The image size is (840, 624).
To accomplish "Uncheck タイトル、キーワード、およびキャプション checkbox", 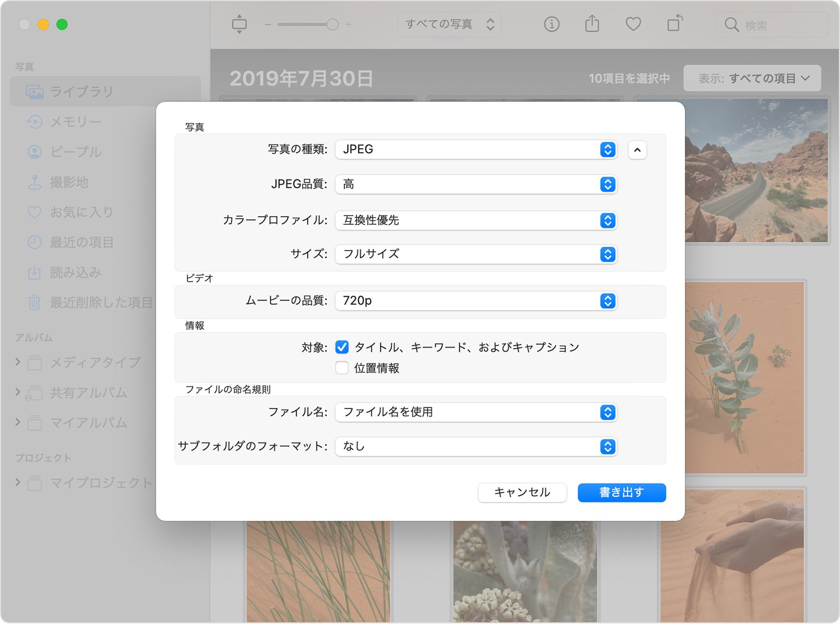I will pyautogui.click(x=342, y=347).
